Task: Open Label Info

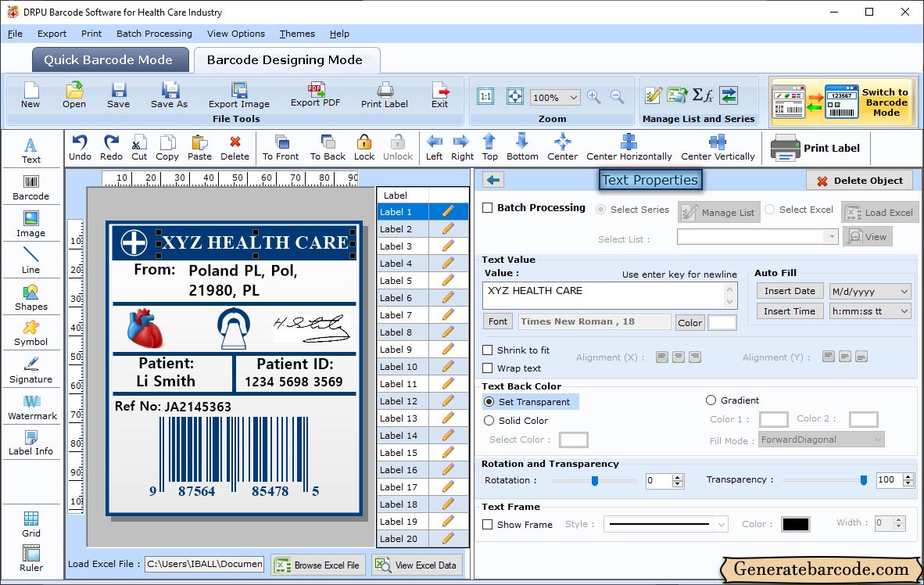Action: [x=30, y=443]
